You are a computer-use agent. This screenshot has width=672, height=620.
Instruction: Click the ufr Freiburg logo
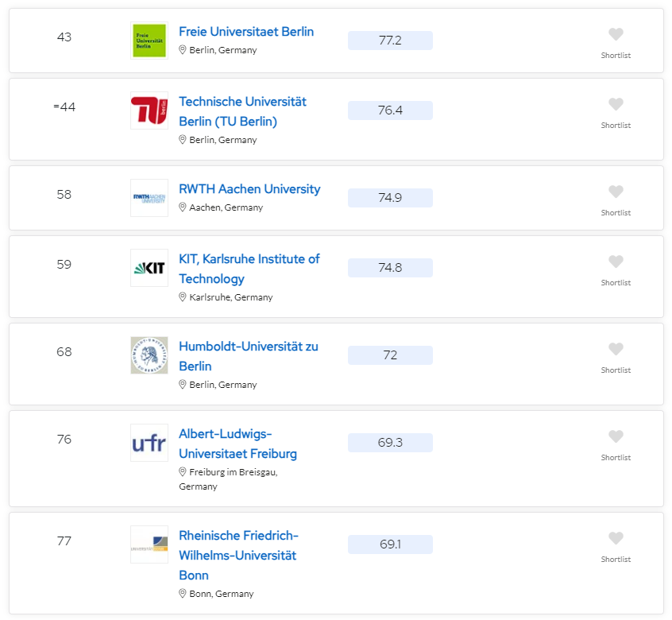149,443
